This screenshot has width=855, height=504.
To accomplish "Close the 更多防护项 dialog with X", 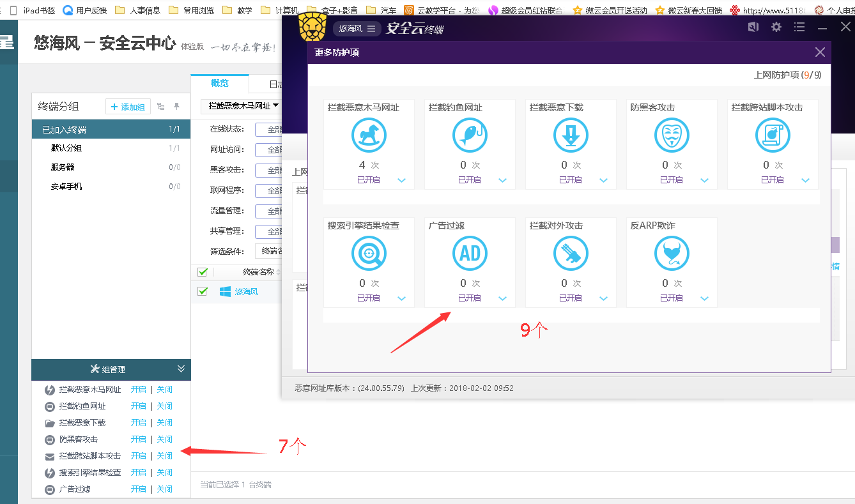I will click(x=820, y=52).
